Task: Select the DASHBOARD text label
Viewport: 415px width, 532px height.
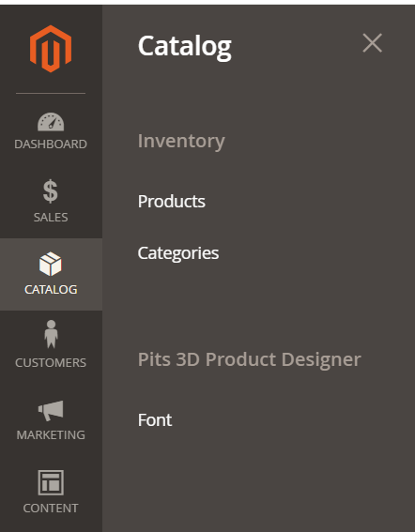Action: pos(51,144)
